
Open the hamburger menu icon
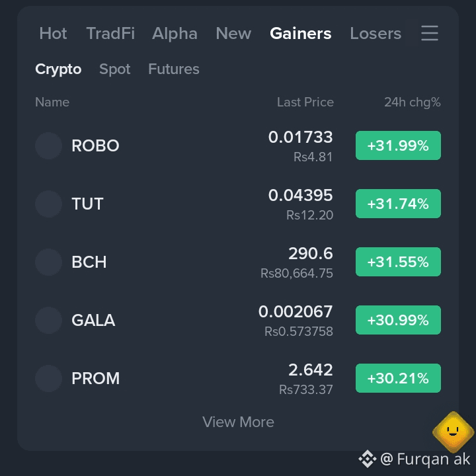tap(430, 33)
